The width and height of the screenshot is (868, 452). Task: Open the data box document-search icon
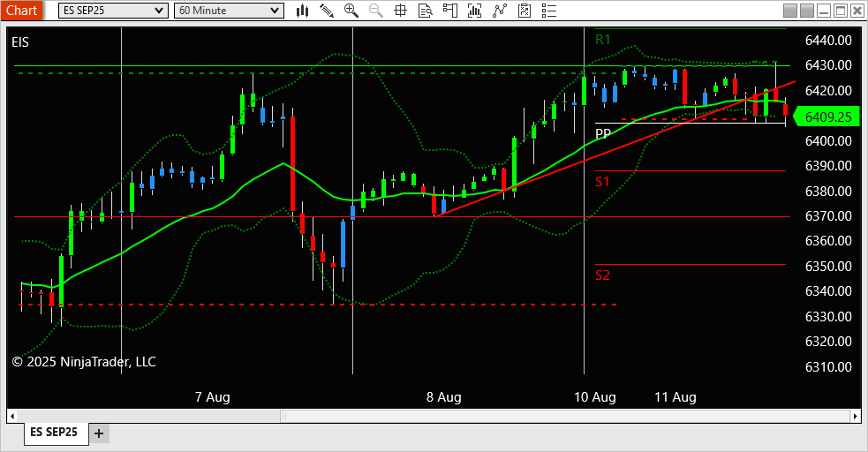(425, 11)
